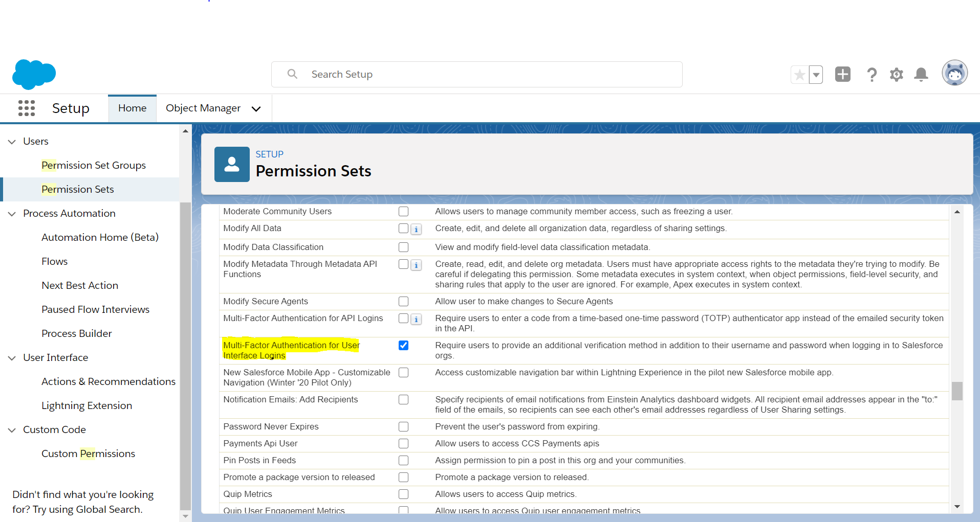Screen dimensions: 980x522
Task: Disable Multi-Factor Authentication for User Interface Logins
Action: click(403, 345)
